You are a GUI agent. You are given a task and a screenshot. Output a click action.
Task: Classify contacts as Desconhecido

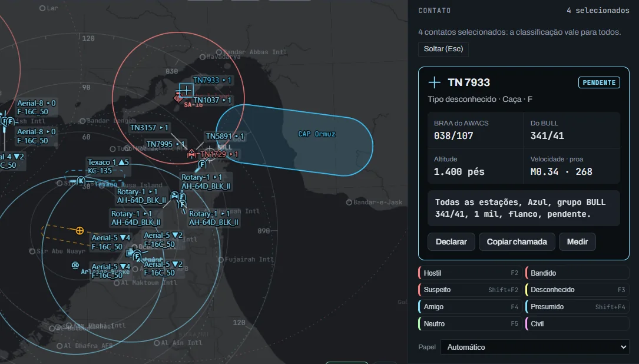click(x=577, y=290)
